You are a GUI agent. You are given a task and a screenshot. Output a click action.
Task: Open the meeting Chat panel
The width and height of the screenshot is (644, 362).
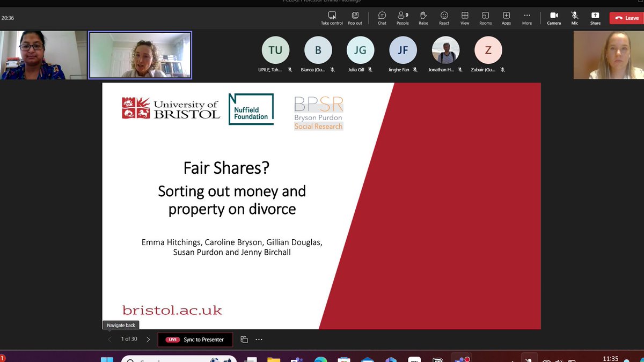(x=382, y=18)
